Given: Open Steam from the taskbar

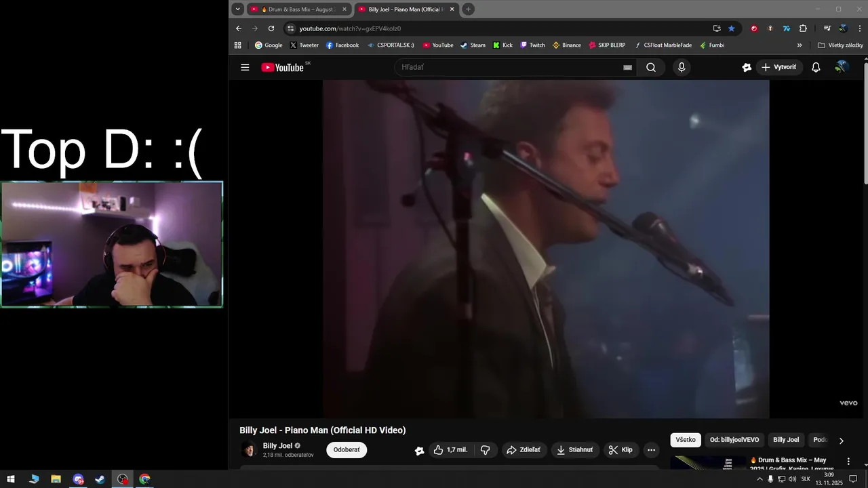Looking at the screenshot, I should click(x=100, y=479).
